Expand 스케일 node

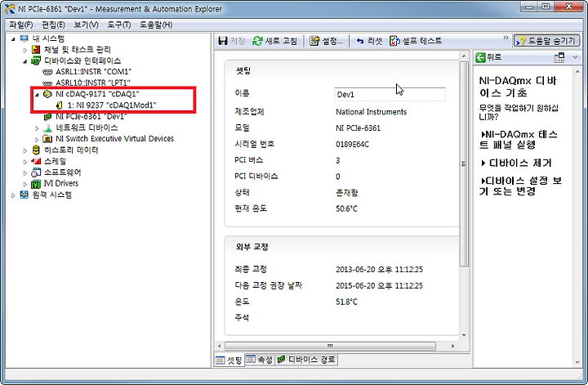24,162
